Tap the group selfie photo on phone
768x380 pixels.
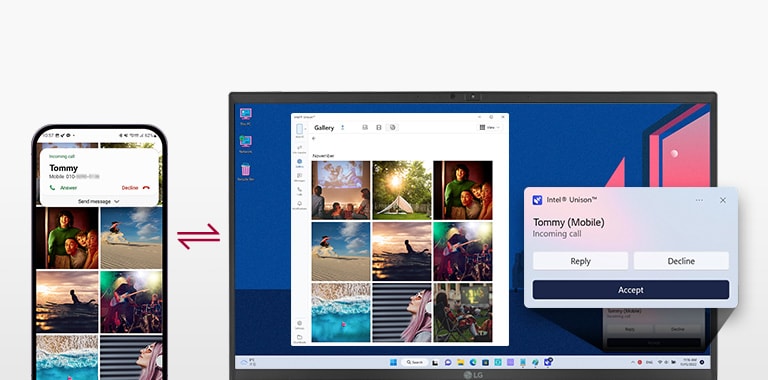67,238
